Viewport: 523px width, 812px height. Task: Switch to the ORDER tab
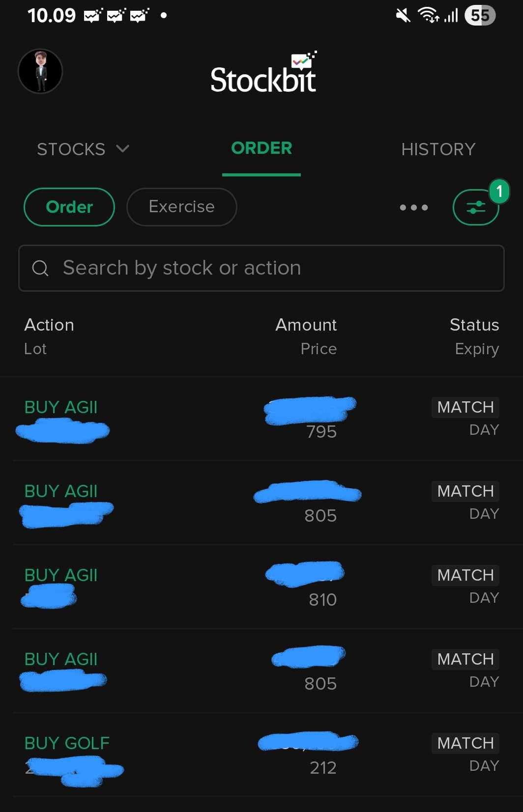(x=261, y=148)
